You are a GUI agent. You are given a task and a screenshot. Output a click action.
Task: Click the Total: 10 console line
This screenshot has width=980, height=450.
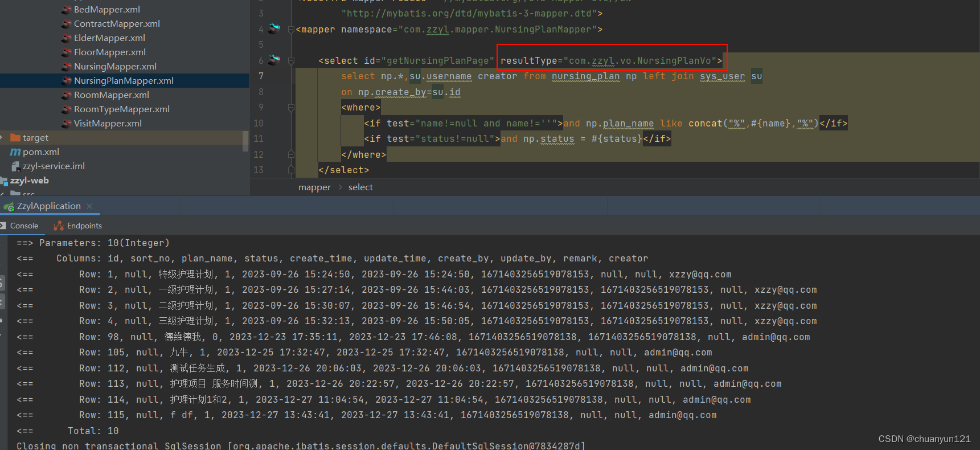click(x=68, y=431)
